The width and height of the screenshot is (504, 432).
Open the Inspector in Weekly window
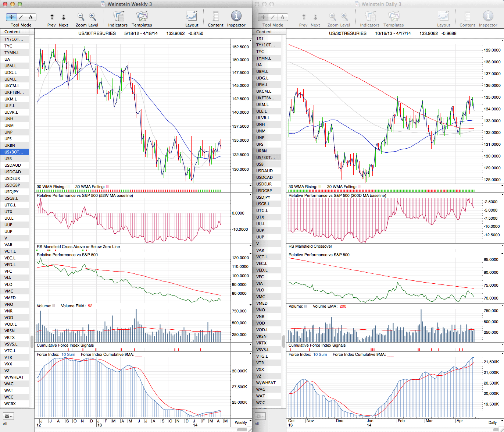pyautogui.click(x=236, y=17)
